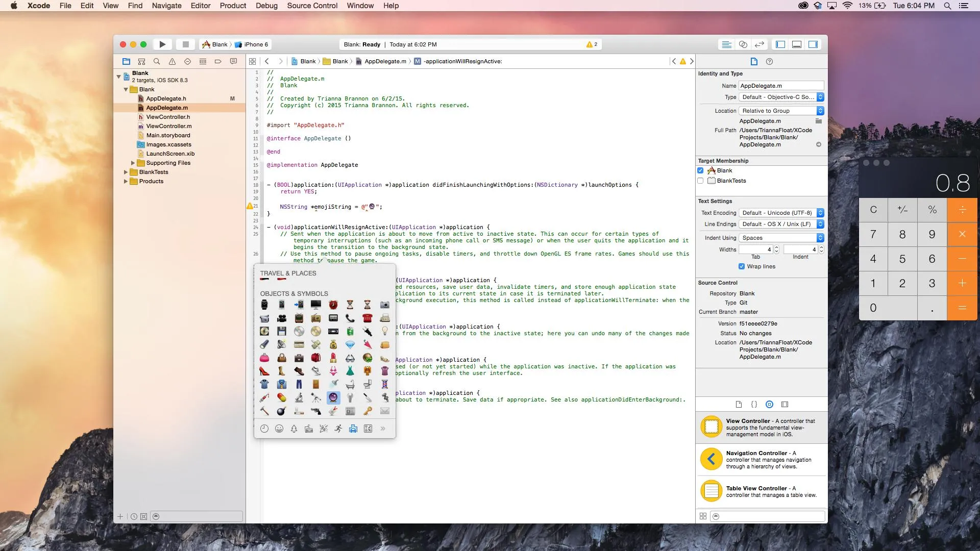Click the Indent Using spaces dropdown

[x=780, y=237]
